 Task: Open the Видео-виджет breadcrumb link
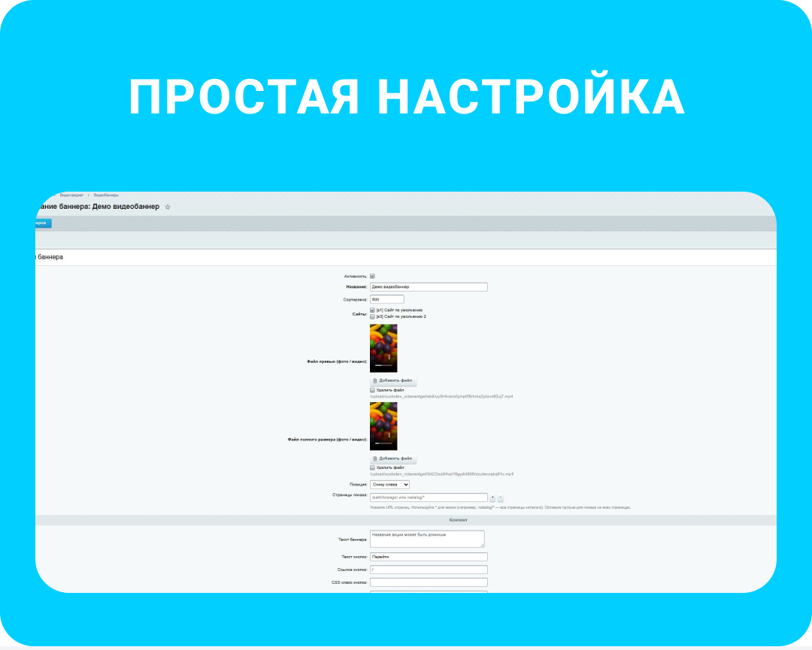tap(71, 195)
